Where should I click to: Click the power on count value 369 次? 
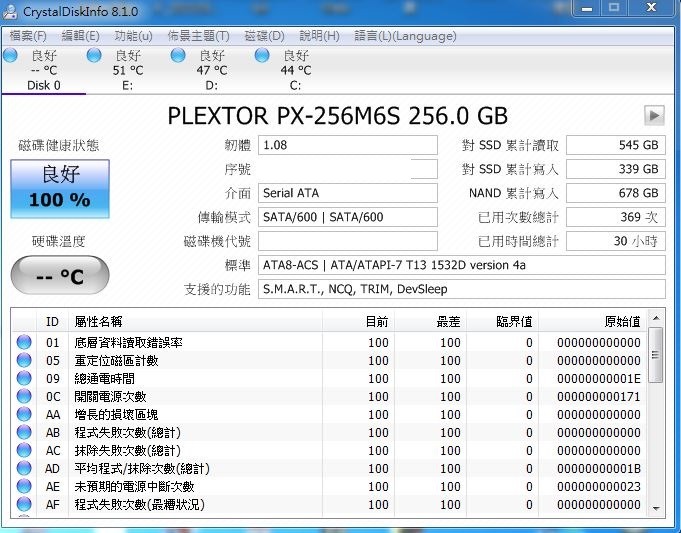point(615,217)
